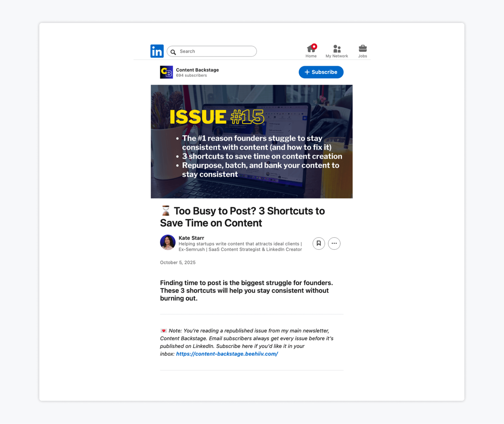Open Jobs briefcase icon

[362, 48]
